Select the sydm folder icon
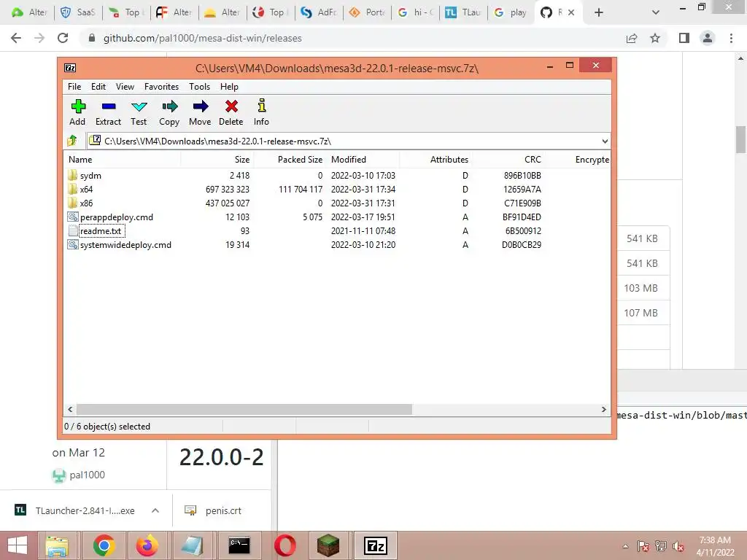Screen dimensions: 747x560 point(72,175)
